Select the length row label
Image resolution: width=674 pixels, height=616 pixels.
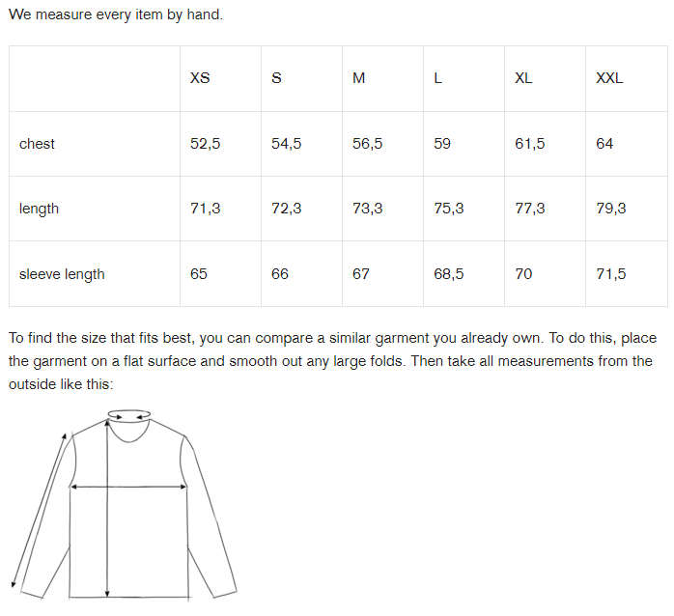click(x=39, y=209)
